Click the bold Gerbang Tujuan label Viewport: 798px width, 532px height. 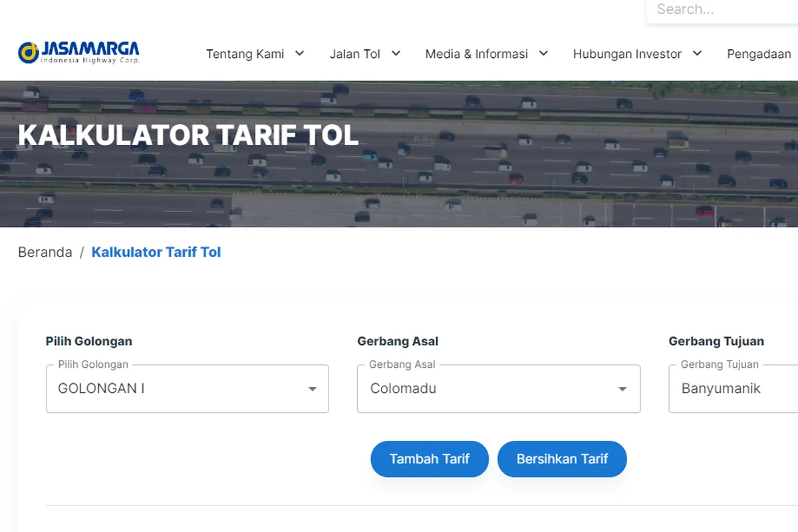(716, 341)
